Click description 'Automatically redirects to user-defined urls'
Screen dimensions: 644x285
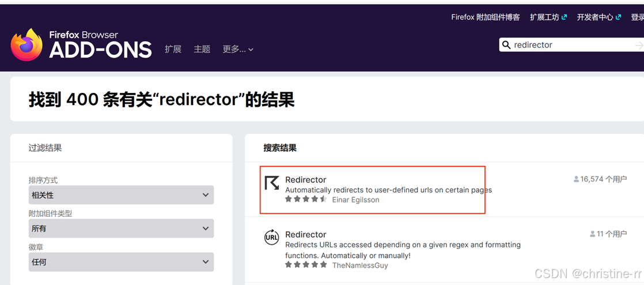388,190
